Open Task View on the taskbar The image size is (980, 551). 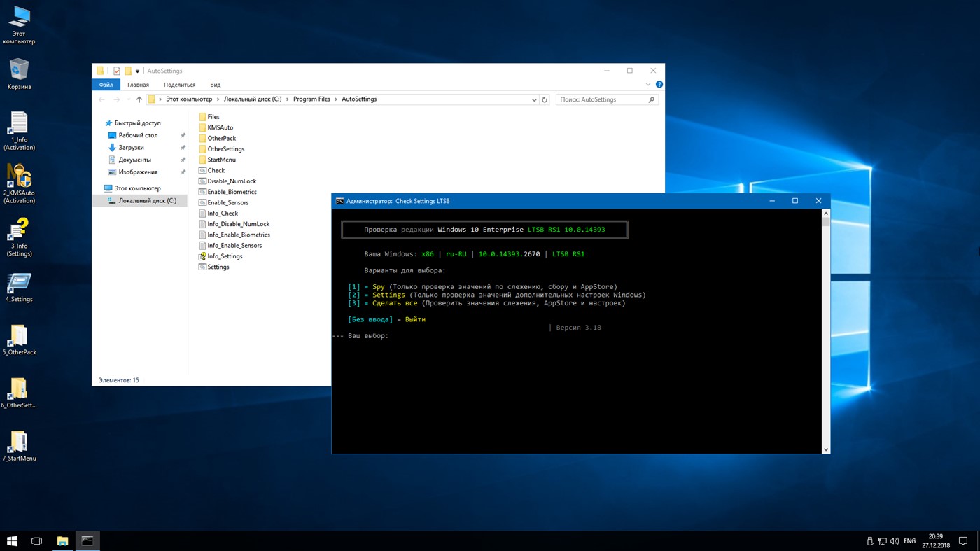[37, 540]
